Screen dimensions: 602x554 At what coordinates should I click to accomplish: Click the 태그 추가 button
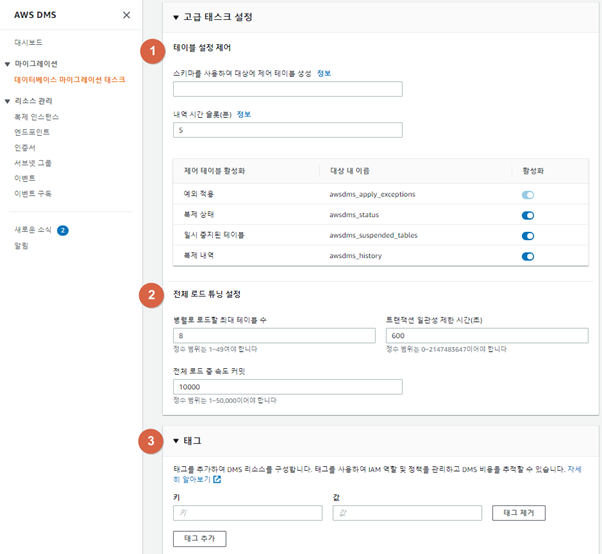pyautogui.click(x=200, y=539)
